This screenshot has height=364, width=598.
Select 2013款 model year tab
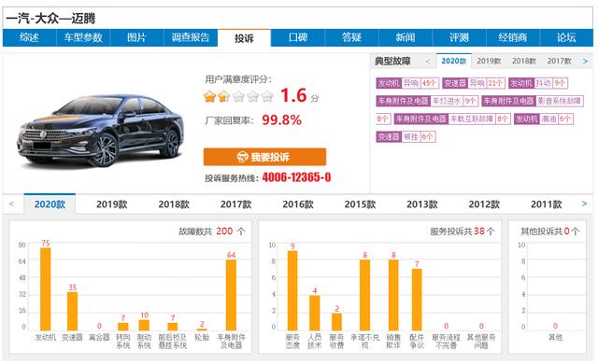pyautogui.click(x=422, y=204)
